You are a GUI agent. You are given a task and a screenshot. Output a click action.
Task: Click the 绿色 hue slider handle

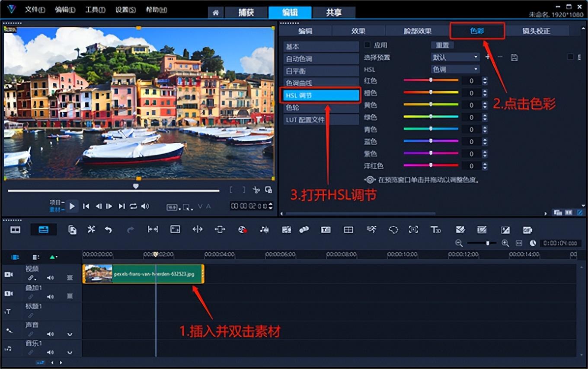coord(431,117)
